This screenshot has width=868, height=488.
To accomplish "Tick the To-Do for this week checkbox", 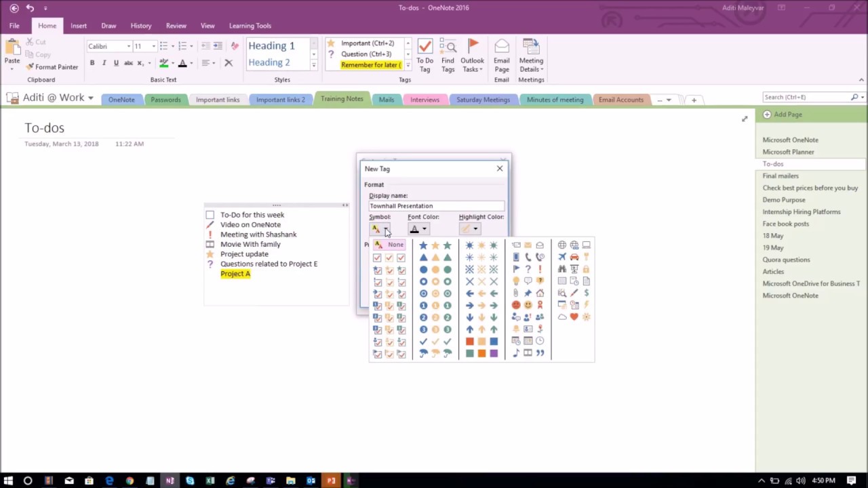I will coord(210,215).
